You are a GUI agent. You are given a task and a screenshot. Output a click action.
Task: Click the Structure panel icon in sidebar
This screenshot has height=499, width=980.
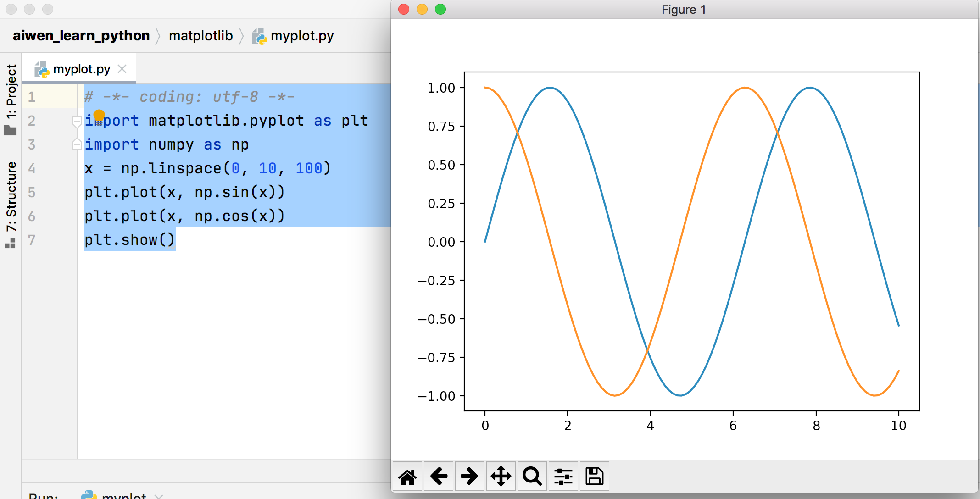[10, 243]
